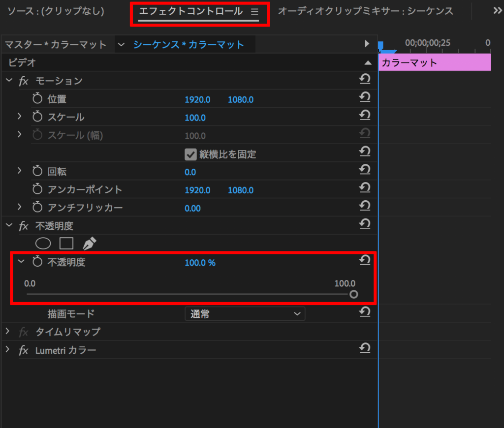Toggle animation stopwatch for 回転
Image resolution: width=504 pixels, height=428 pixels.
[x=37, y=171]
